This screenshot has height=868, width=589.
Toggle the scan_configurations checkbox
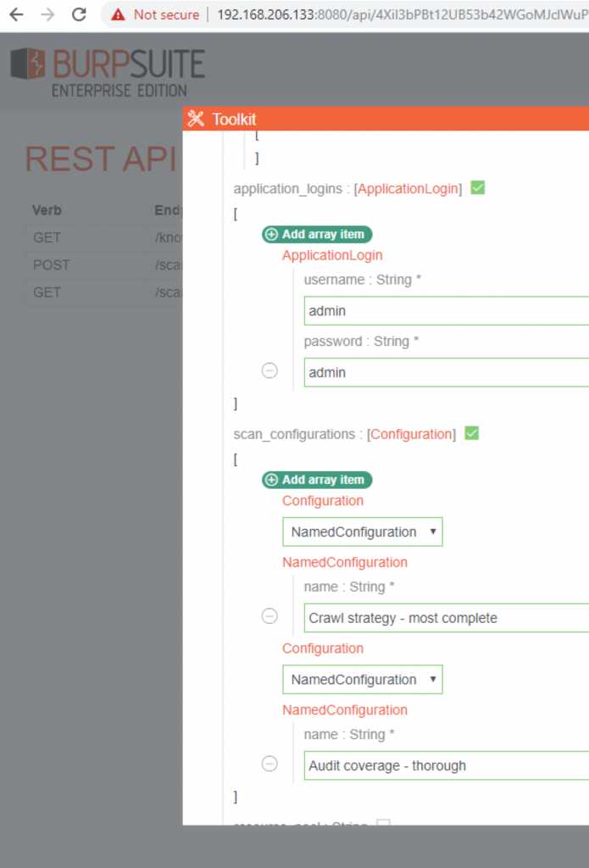click(471, 433)
